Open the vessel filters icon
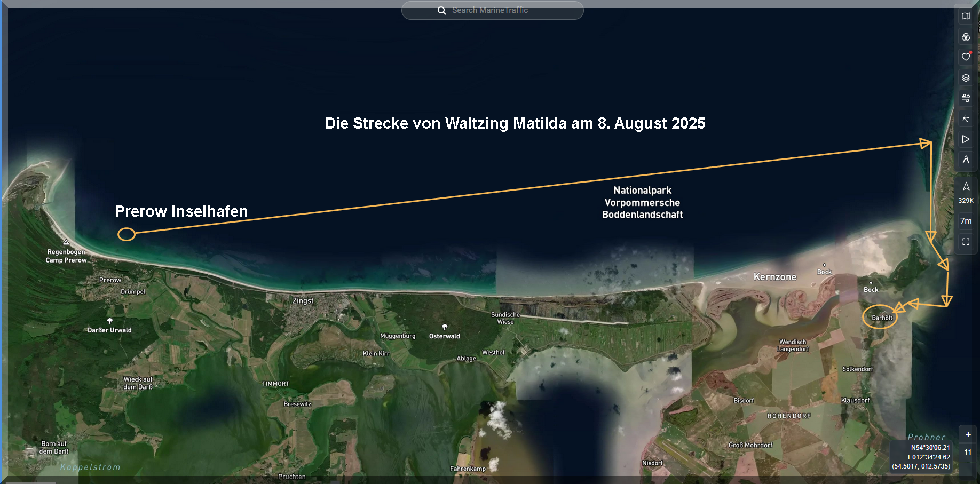The image size is (980, 484). point(966,37)
